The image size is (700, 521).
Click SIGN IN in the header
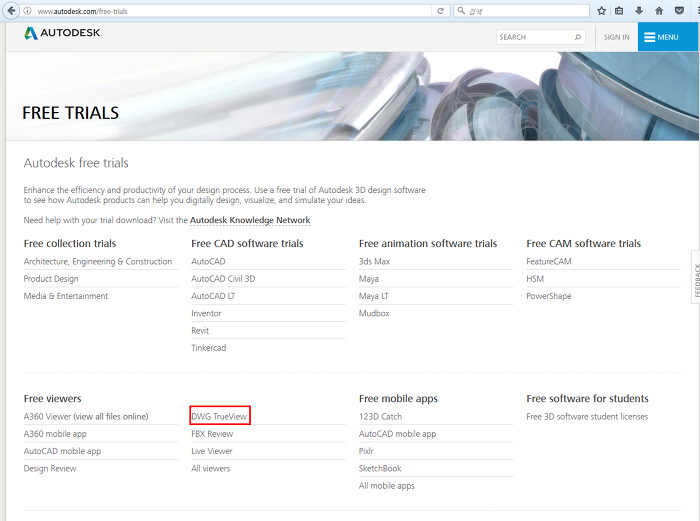tap(617, 38)
